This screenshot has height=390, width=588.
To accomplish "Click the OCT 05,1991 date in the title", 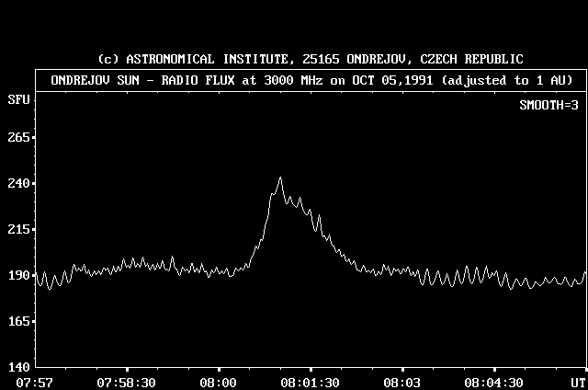I will tap(392, 79).
